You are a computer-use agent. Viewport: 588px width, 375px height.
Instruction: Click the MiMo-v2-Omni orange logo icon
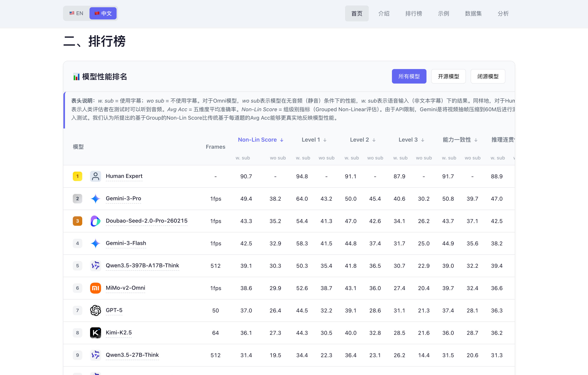(95, 288)
